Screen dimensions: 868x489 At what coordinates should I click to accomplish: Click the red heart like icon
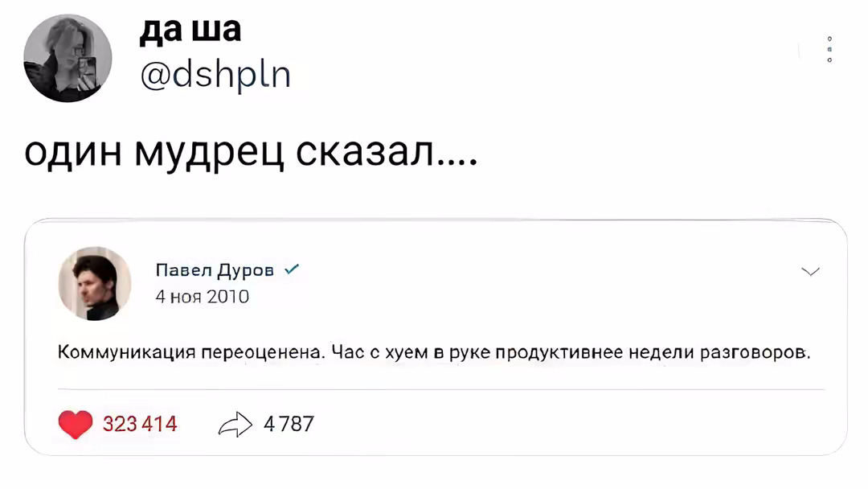click(76, 423)
